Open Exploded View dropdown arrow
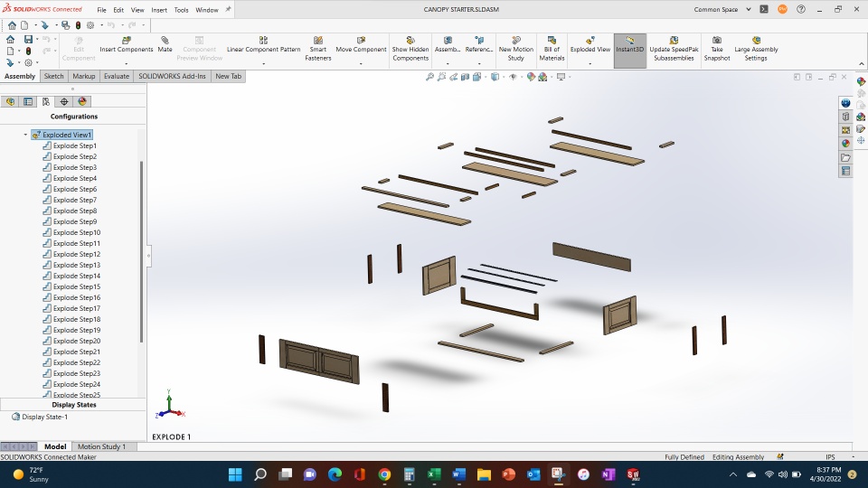The image size is (868, 488). 590,63
